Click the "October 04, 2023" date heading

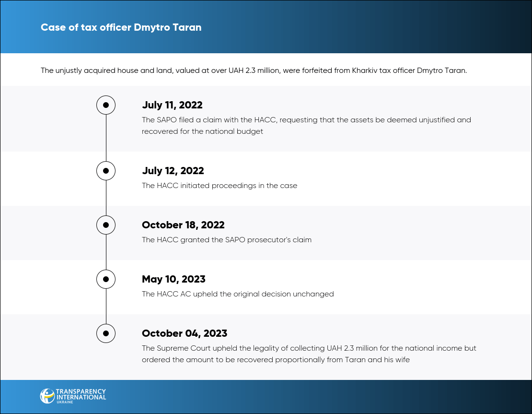185,333
